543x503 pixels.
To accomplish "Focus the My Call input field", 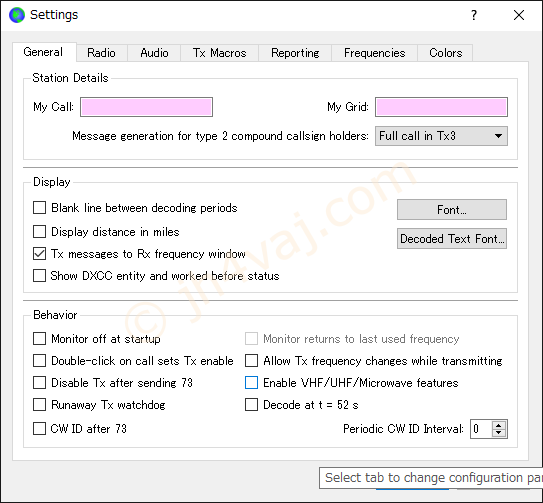I will click(x=146, y=107).
